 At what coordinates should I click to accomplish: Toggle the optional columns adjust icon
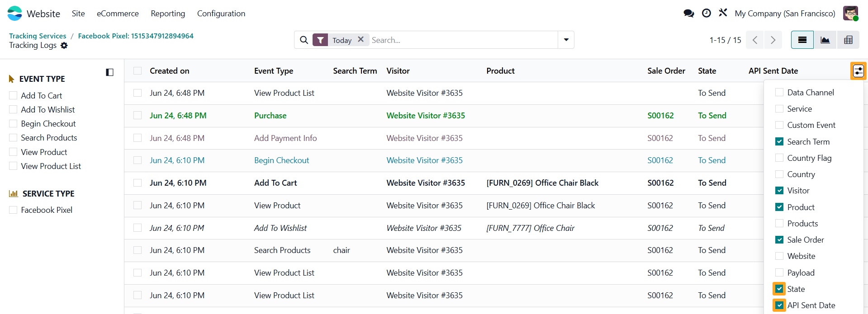pyautogui.click(x=858, y=71)
